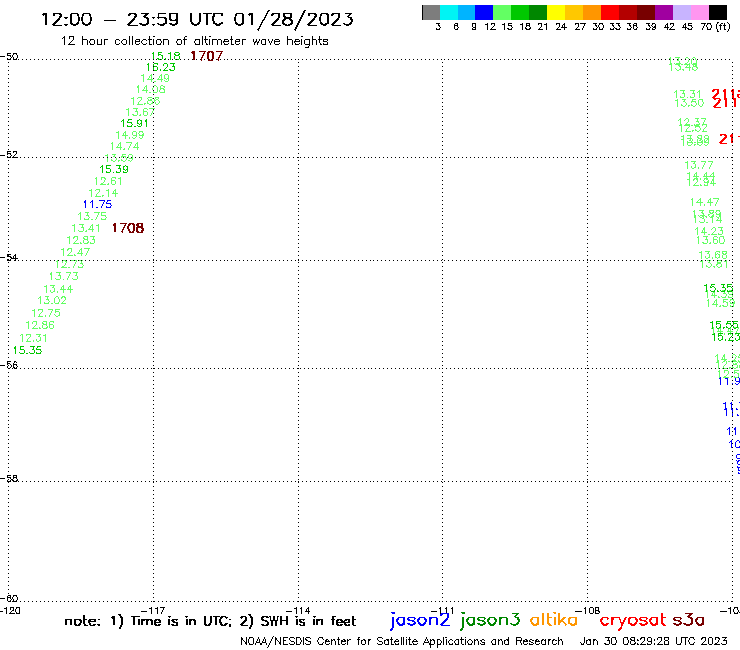Click the lavender 45 ft legend swatch

(x=681, y=12)
